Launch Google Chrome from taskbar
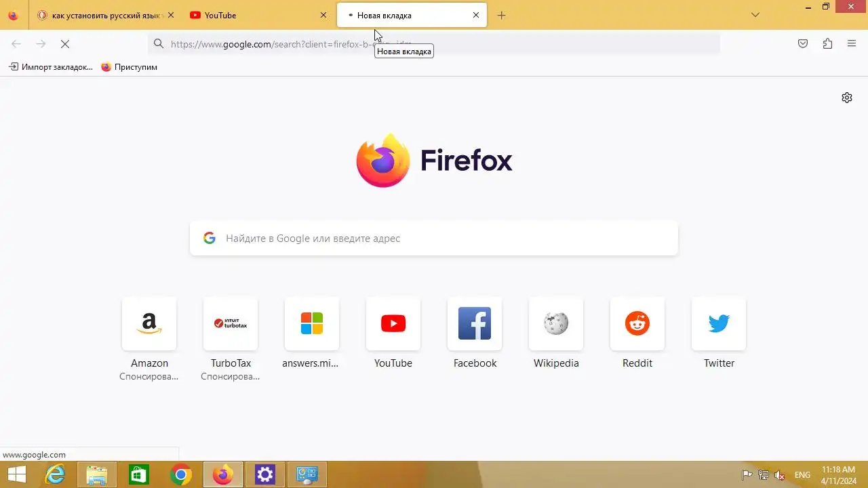 [181, 475]
